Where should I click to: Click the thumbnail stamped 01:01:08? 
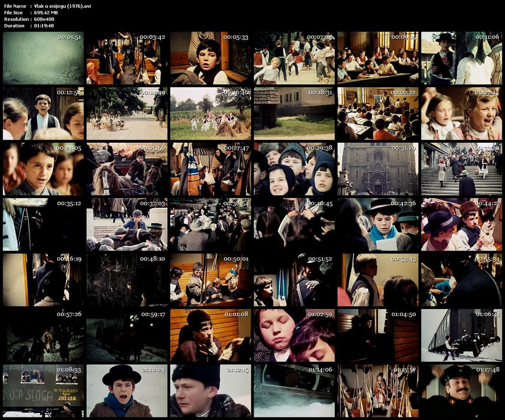point(211,335)
